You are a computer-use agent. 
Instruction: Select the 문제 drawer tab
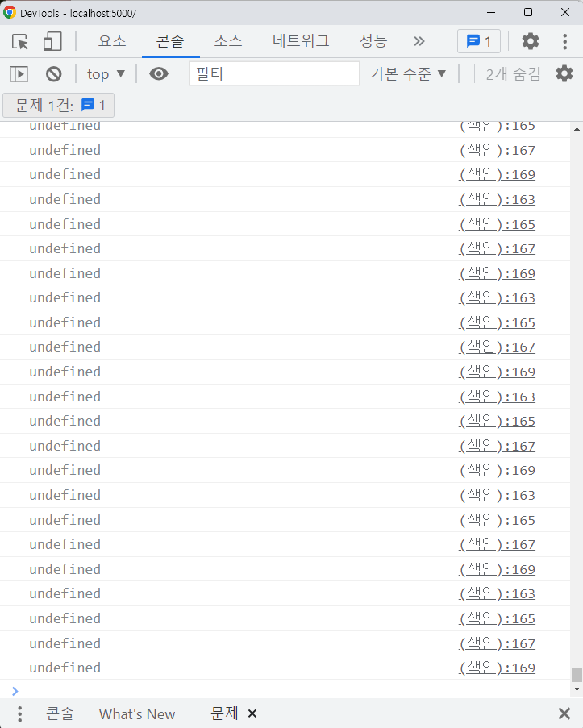(x=224, y=713)
